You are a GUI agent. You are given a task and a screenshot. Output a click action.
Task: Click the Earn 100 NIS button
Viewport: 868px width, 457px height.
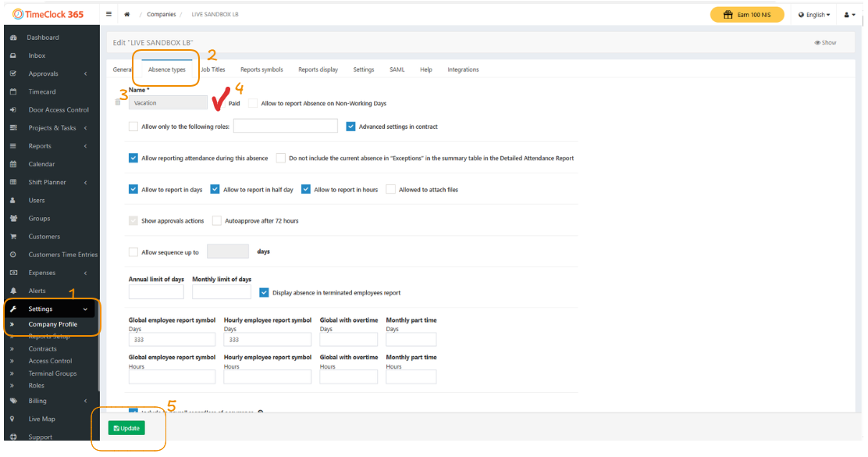[747, 15]
